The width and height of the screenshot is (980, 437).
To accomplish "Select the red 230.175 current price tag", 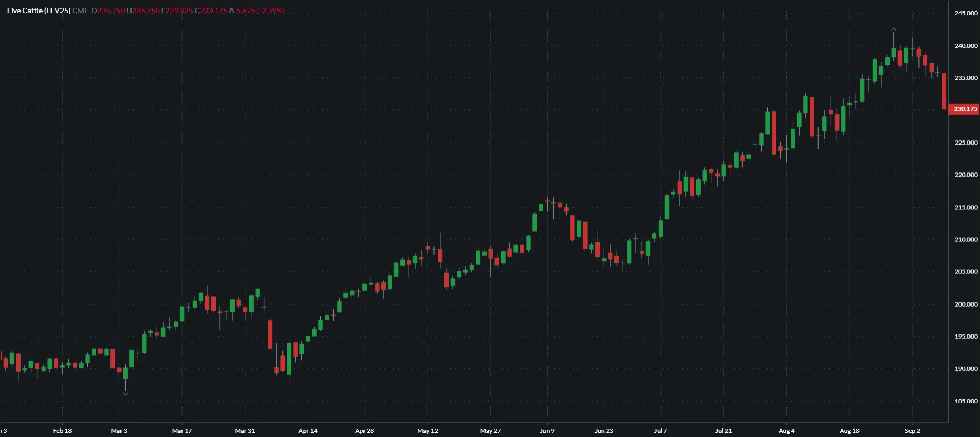I will pos(965,109).
